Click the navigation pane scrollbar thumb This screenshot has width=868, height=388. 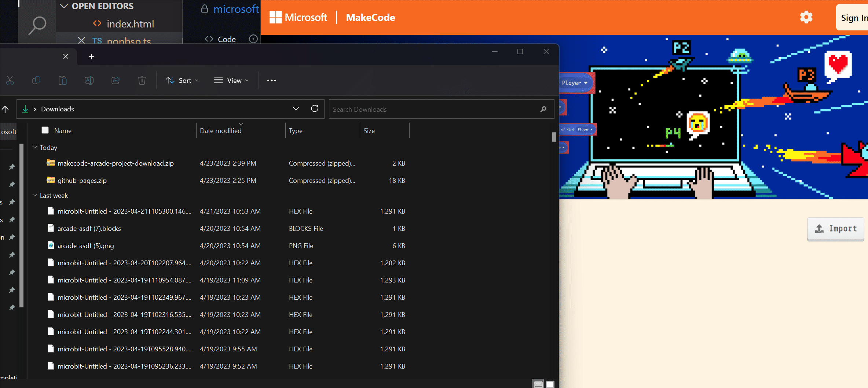coord(22,225)
